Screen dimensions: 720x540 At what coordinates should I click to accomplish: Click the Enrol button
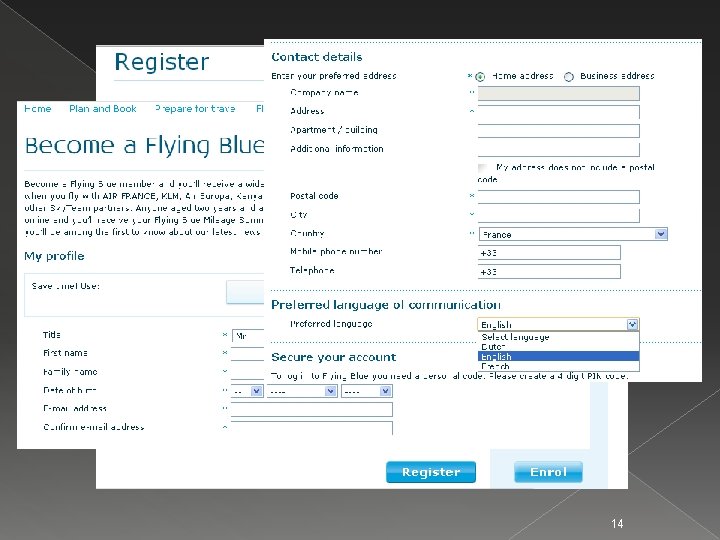point(548,472)
